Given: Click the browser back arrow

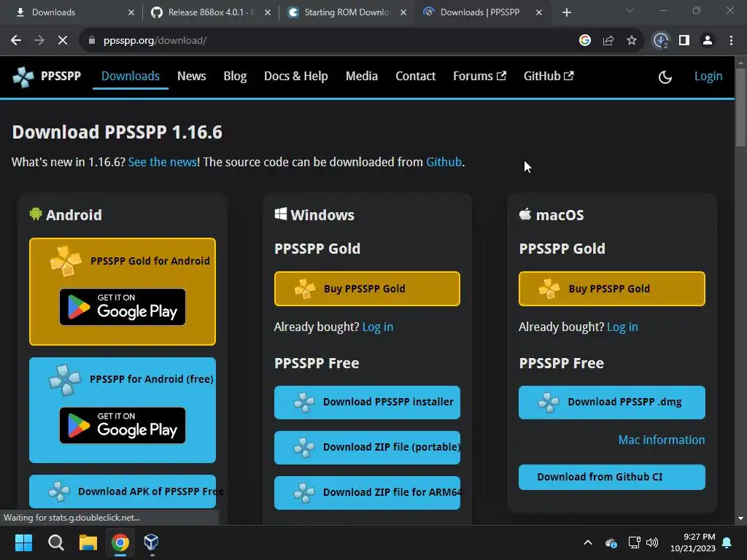Looking at the screenshot, I should 16,41.
